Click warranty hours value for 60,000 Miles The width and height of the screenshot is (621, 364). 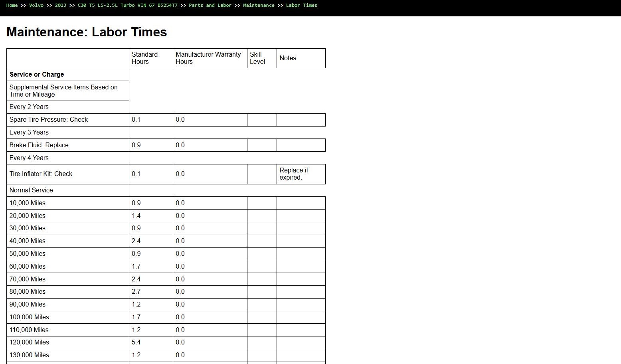coord(210,267)
